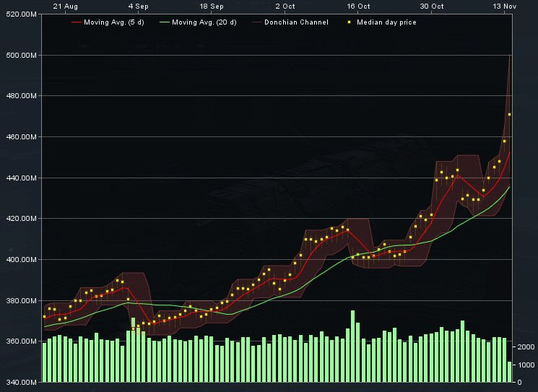Viewport: 538px width, 392px height.
Task: Click the 2000 volume axis label
Action: (526, 347)
